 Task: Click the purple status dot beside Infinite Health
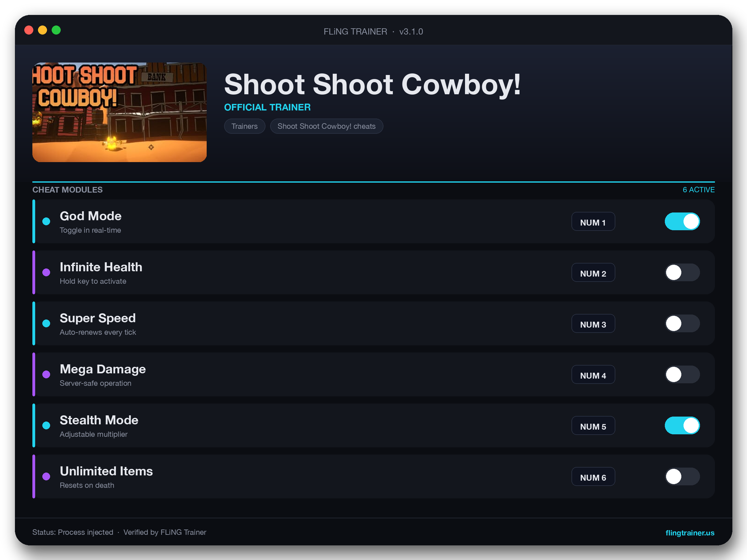pos(46,273)
